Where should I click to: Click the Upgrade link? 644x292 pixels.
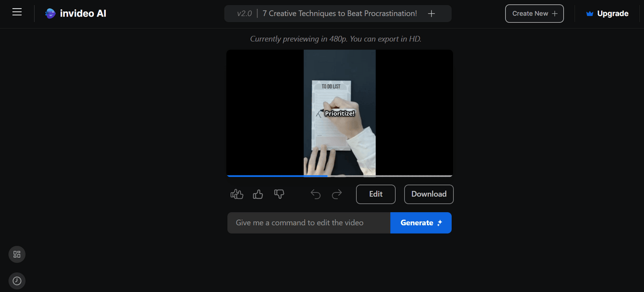click(612, 13)
